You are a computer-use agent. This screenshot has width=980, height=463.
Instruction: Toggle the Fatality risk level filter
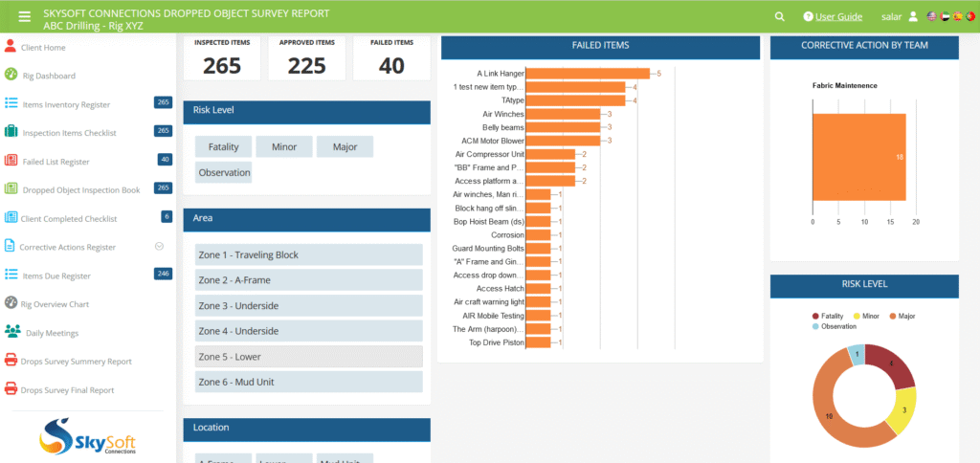223,147
